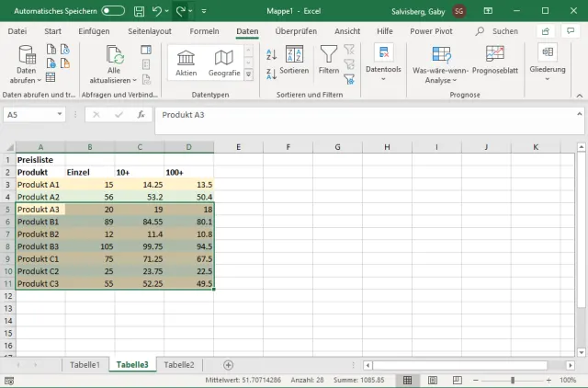Add a new sheet with plus button
588x388 pixels.
pyautogui.click(x=229, y=365)
